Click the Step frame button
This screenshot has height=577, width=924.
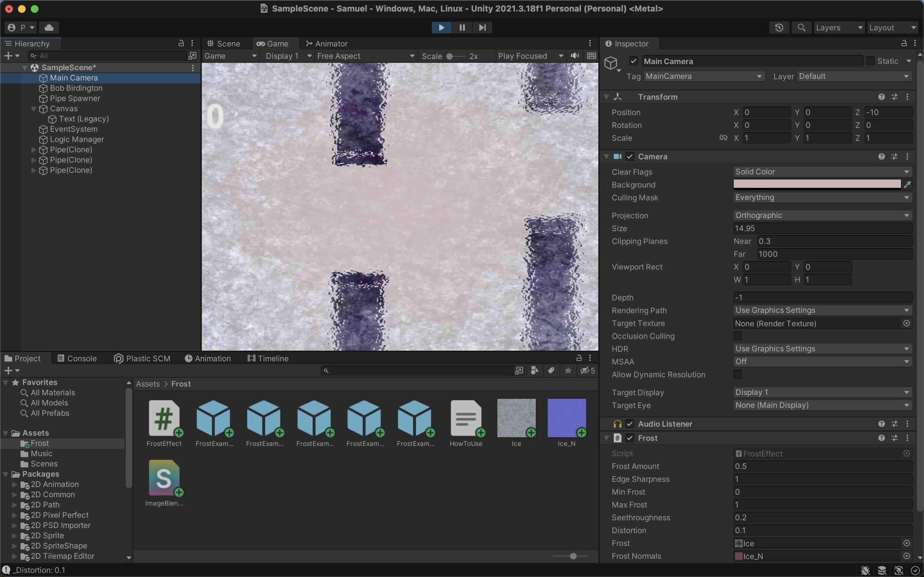click(x=482, y=28)
